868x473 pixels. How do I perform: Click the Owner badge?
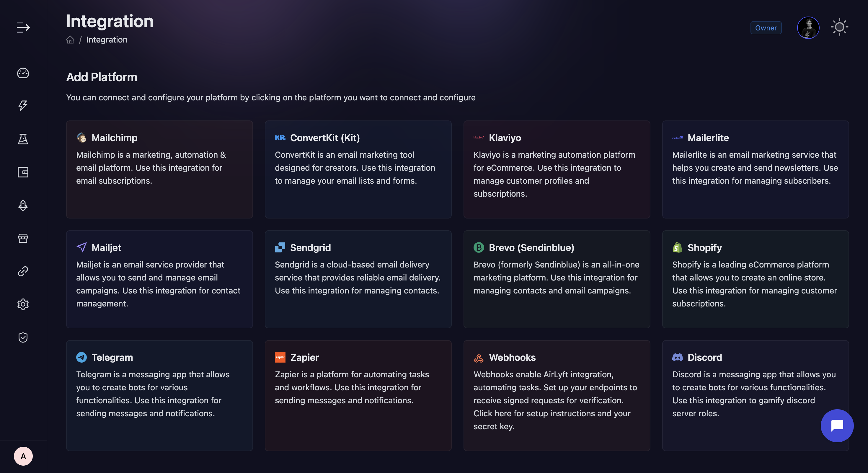coord(766,28)
